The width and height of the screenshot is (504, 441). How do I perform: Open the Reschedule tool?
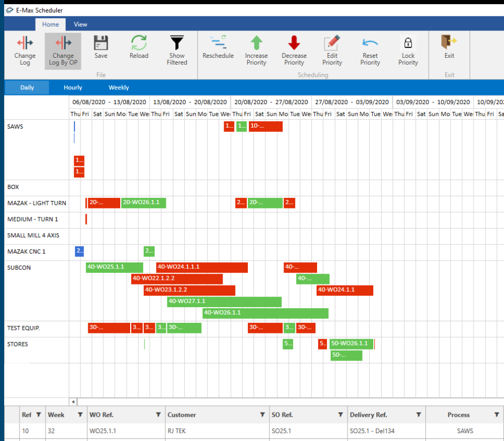click(218, 50)
